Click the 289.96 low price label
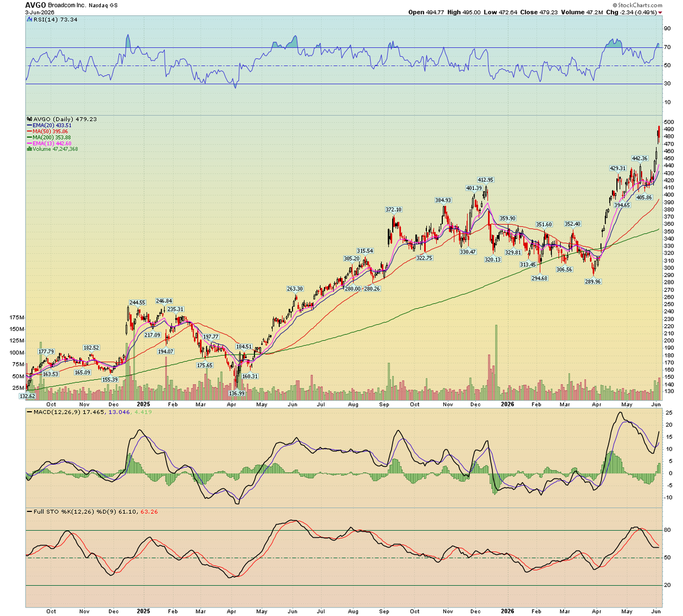The width and height of the screenshot is (683, 616). 593,282
